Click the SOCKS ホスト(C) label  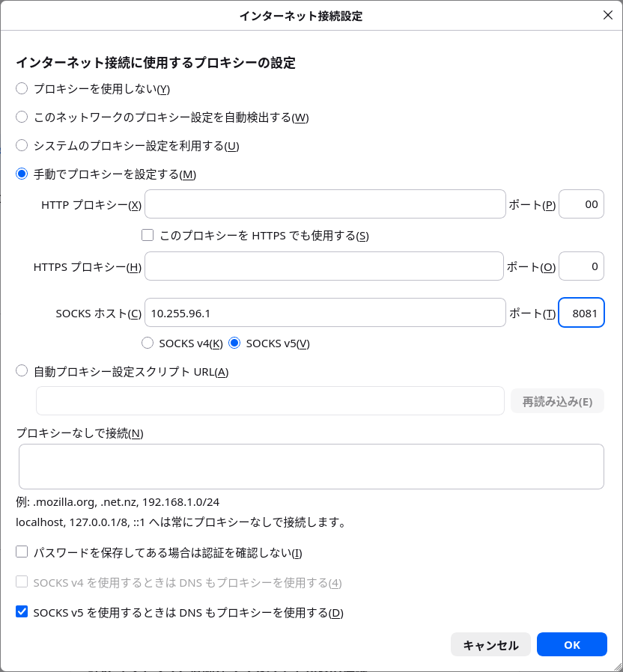99,314
